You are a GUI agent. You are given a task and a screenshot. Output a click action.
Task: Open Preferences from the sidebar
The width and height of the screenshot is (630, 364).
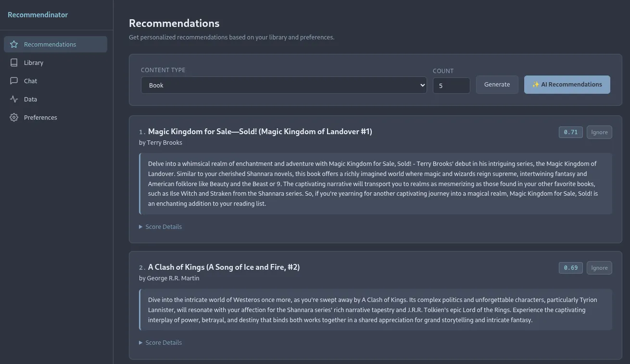pyautogui.click(x=55, y=117)
